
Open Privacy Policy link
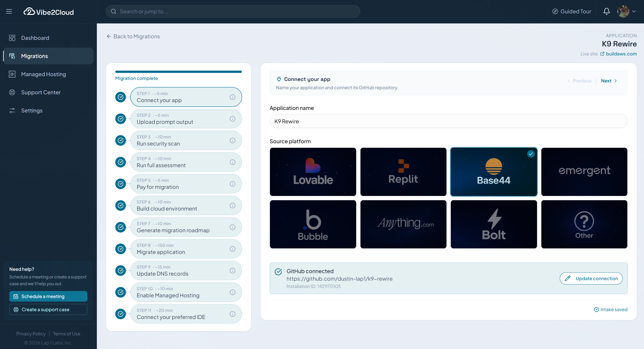[x=31, y=334]
